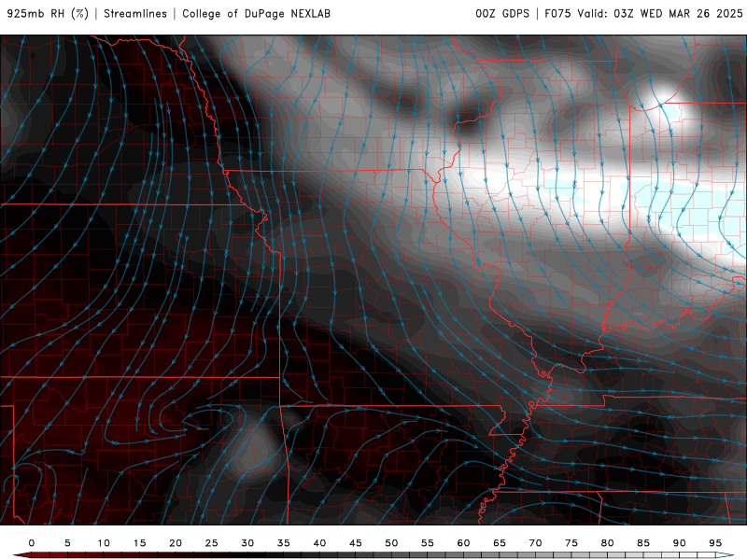
Task: Click the "20" color scale label
Action: tap(176, 543)
